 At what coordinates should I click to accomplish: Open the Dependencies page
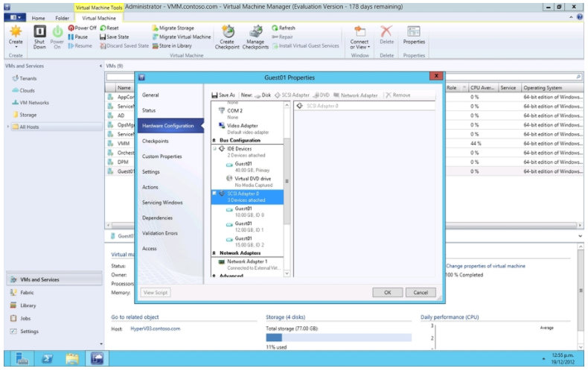coord(158,218)
